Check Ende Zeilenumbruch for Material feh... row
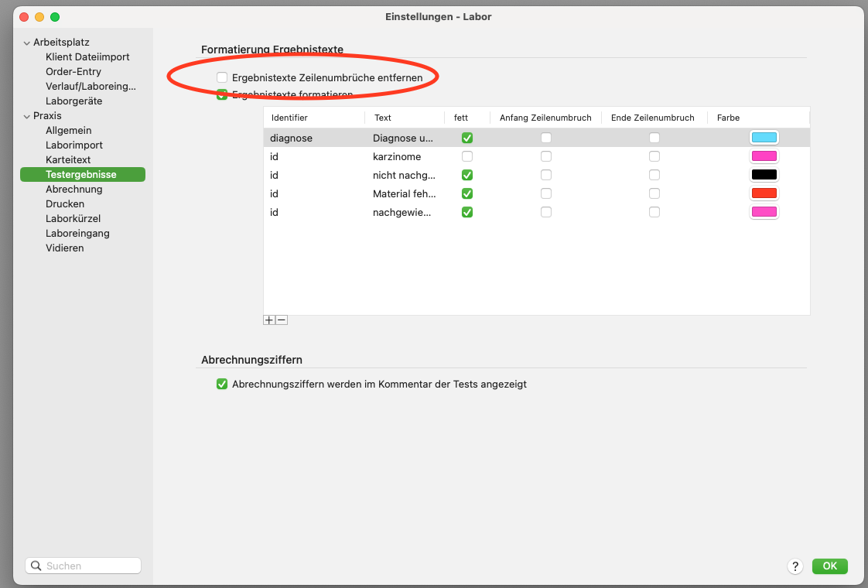 click(654, 193)
